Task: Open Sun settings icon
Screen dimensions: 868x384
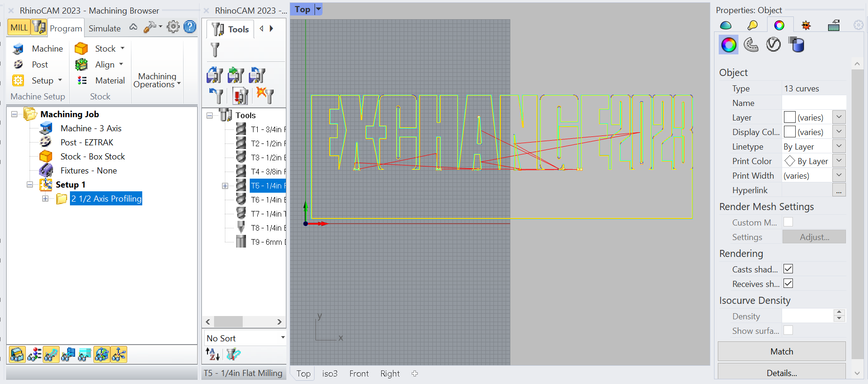Action: (x=806, y=25)
